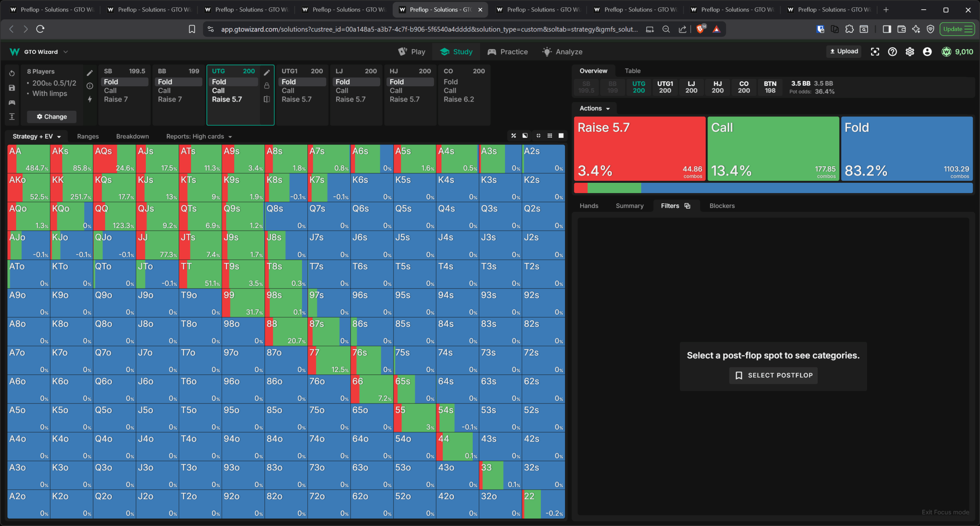Toggle the full square view icon above matrix

[x=561, y=136]
